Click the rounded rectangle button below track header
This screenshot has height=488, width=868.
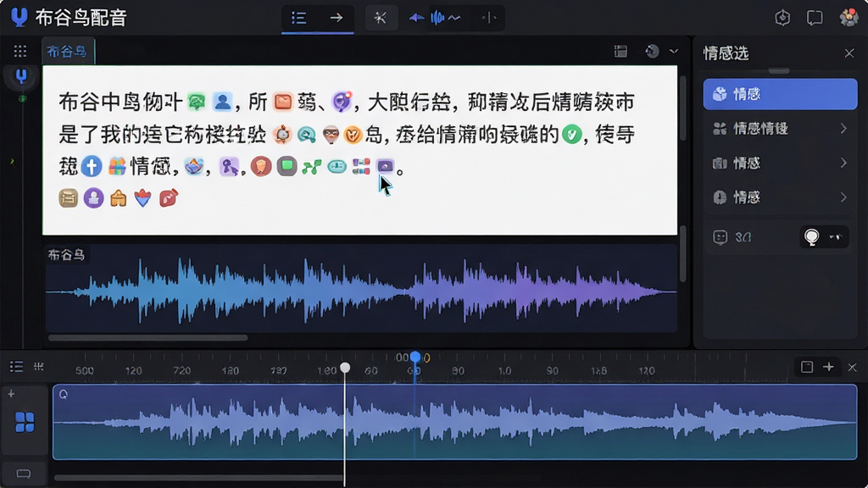click(23, 474)
